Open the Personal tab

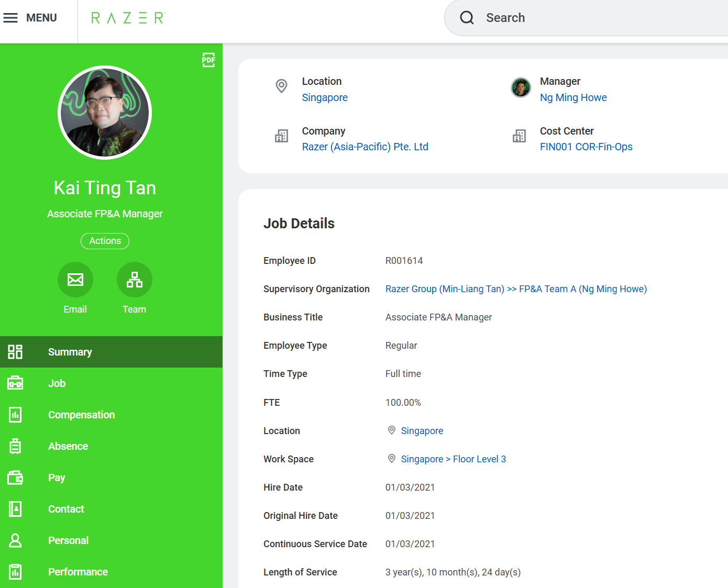[x=111, y=540]
